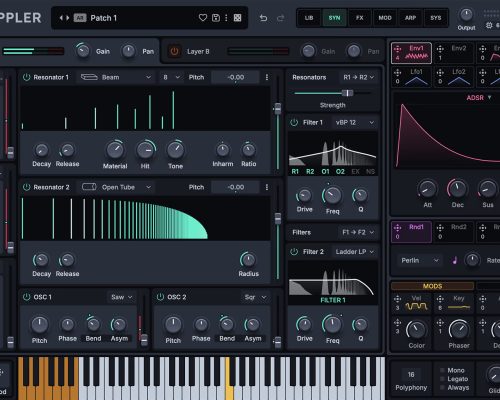Open the patch options three-dot menu
This screenshot has width=500, height=400.
coord(226,18)
